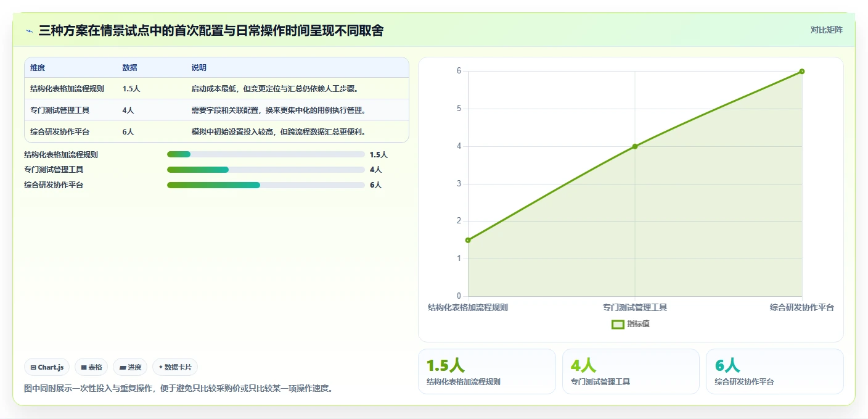Click the progress label 1.5人 beside the bar
The height and width of the screenshot is (419, 868).
379,155
